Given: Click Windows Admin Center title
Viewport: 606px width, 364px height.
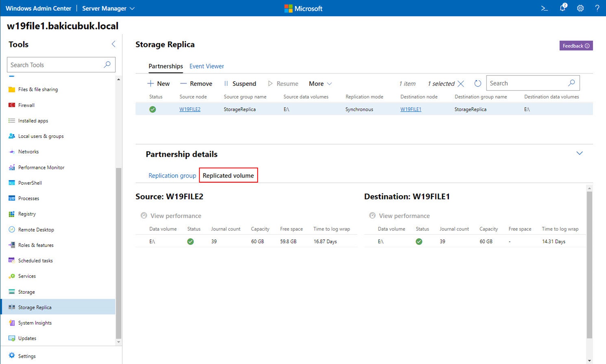Looking at the screenshot, I should tap(38, 8).
